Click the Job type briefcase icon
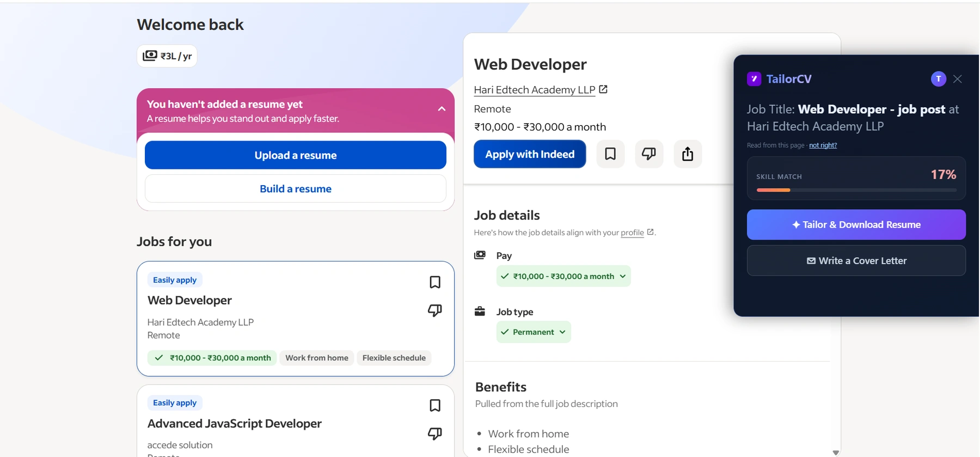 pos(480,311)
